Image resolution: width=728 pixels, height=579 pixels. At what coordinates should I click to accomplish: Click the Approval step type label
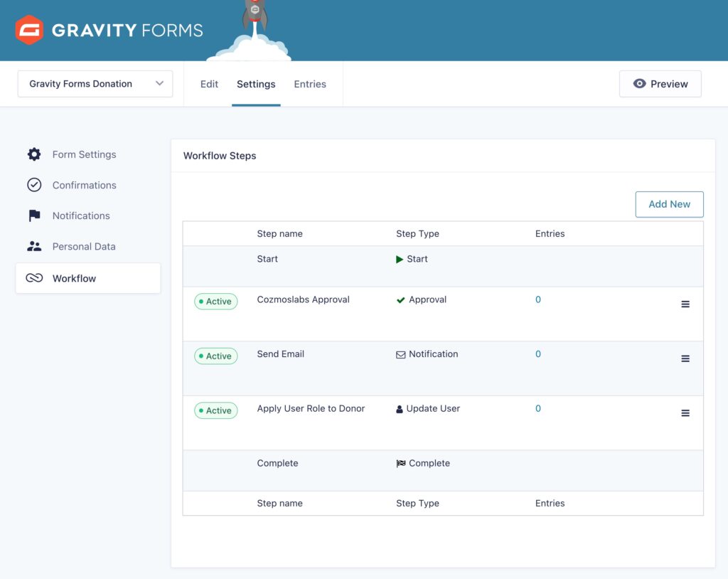point(427,299)
